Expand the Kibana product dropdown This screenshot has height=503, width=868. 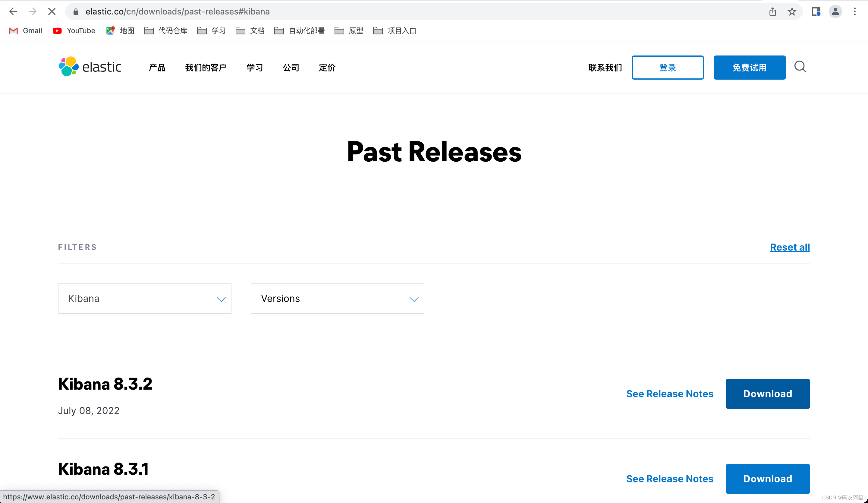click(x=145, y=298)
